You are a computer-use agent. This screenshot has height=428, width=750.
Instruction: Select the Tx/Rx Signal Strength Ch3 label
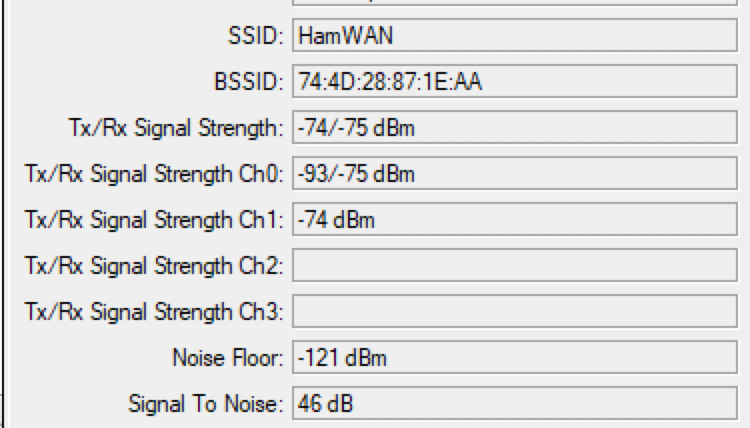click(155, 312)
